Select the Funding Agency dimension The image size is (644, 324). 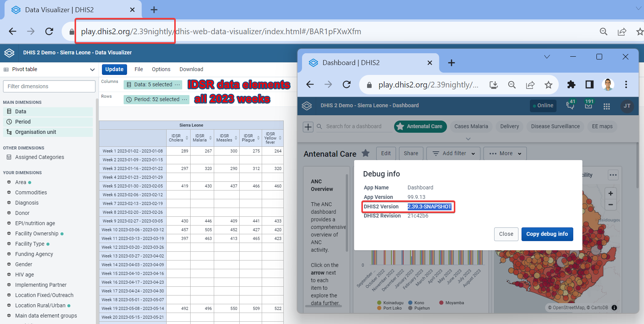click(x=34, y=254)
